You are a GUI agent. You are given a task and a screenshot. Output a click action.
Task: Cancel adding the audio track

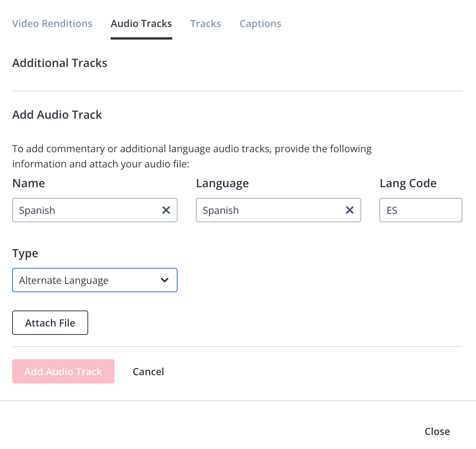(148, 371)
